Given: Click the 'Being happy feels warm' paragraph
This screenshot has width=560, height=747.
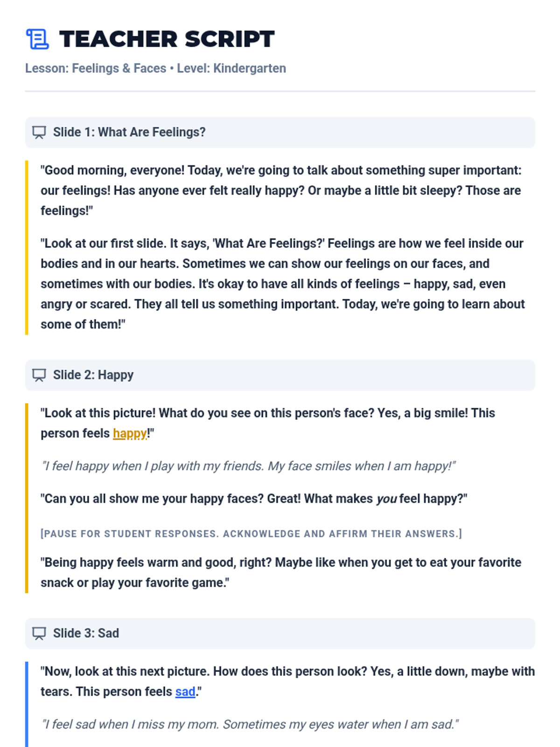Looking at the screenshot, I should [281, 572].
